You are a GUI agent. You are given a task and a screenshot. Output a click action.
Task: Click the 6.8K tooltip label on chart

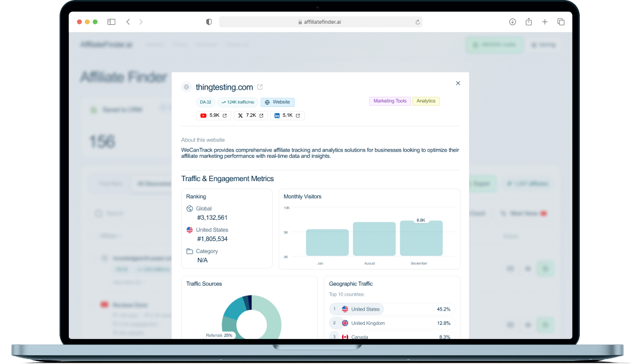(421, 220)
